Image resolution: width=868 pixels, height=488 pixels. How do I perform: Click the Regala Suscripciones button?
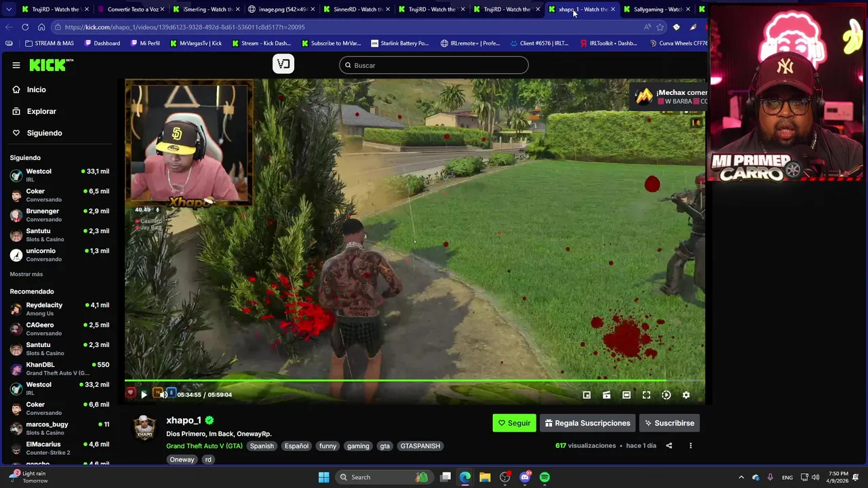587,423
